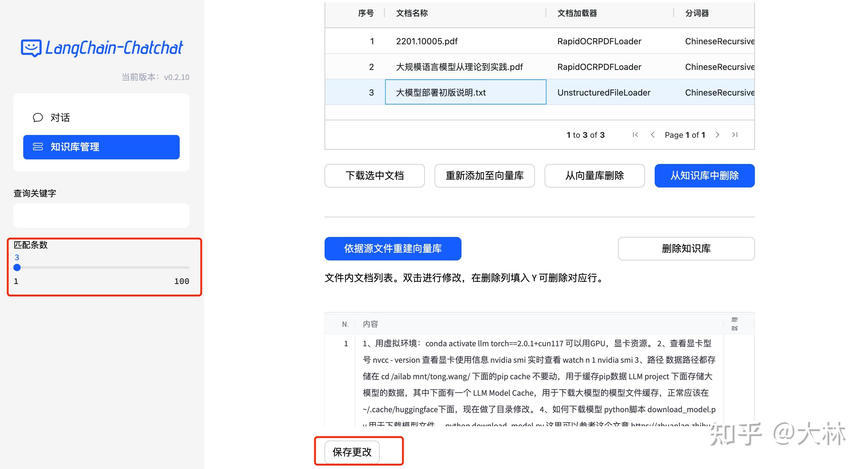Click the 重新添加至向量库 button

point(484,175)
